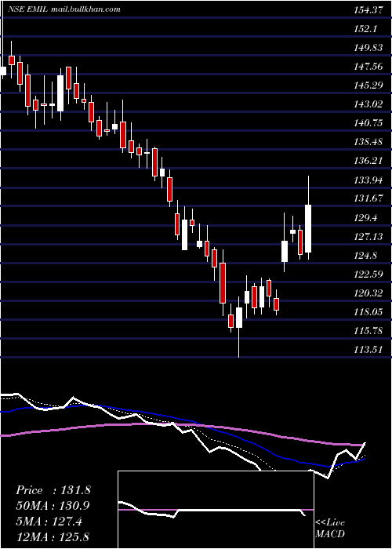Click the 145.29 price axis label

click(x=368, y=85)
